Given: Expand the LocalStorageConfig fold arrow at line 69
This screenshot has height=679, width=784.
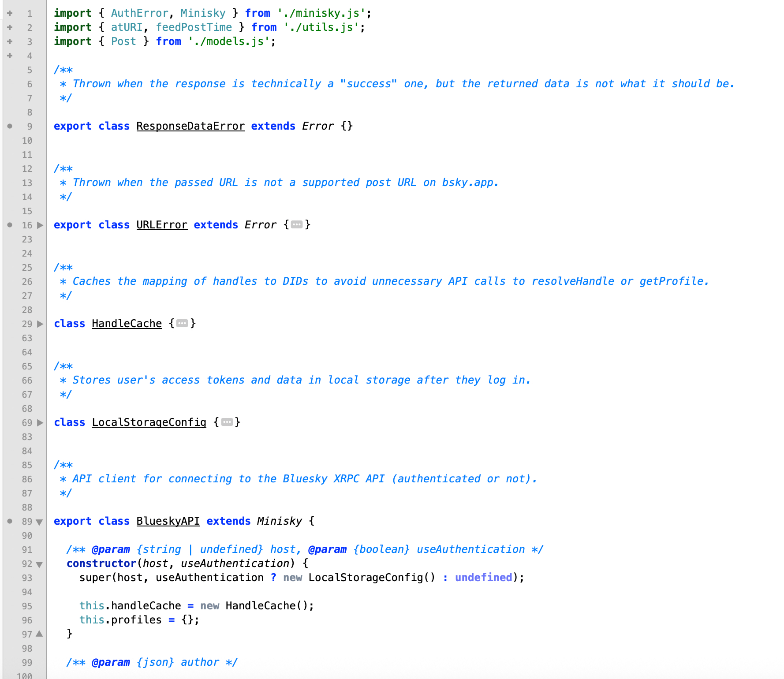Looking at the screenshot, I should [x=40, y=423].
